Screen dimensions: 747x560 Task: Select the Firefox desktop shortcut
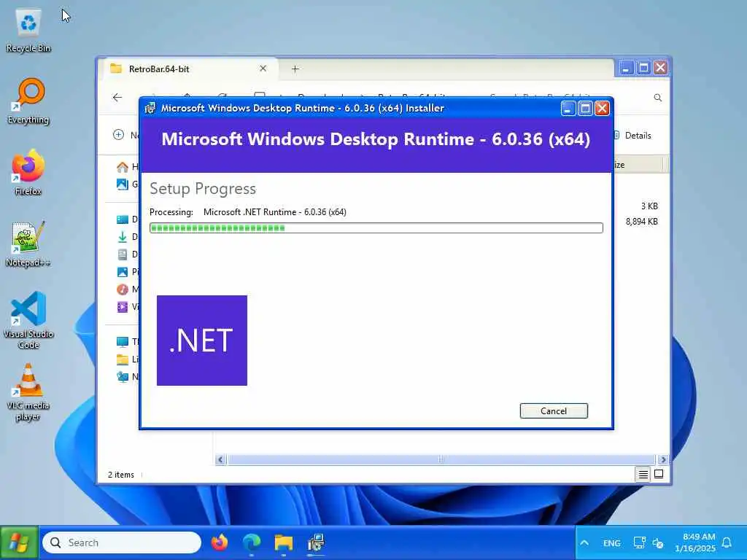point(28,173)
